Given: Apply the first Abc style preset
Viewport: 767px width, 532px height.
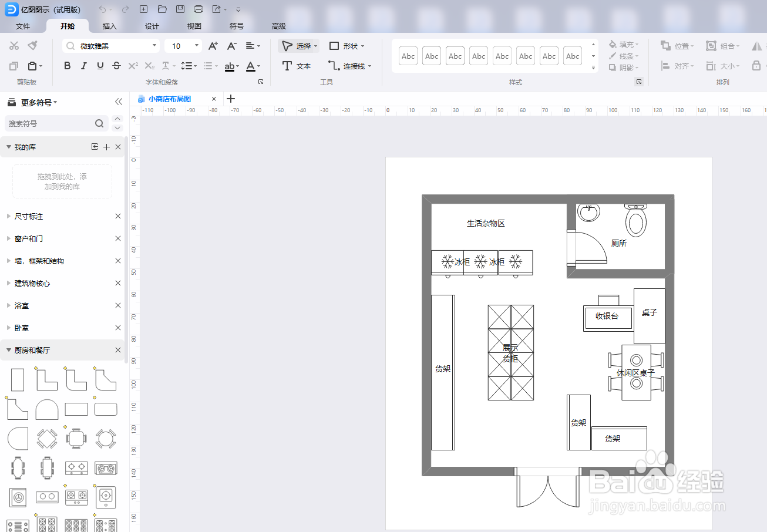Looking at the screenshot, I should click(408, 56).
